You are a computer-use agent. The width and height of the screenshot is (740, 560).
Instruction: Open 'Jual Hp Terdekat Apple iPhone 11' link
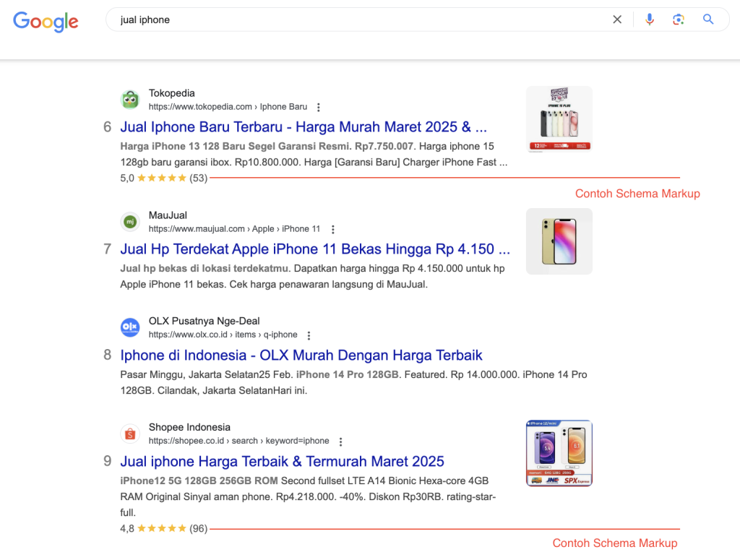pos(315,249)
